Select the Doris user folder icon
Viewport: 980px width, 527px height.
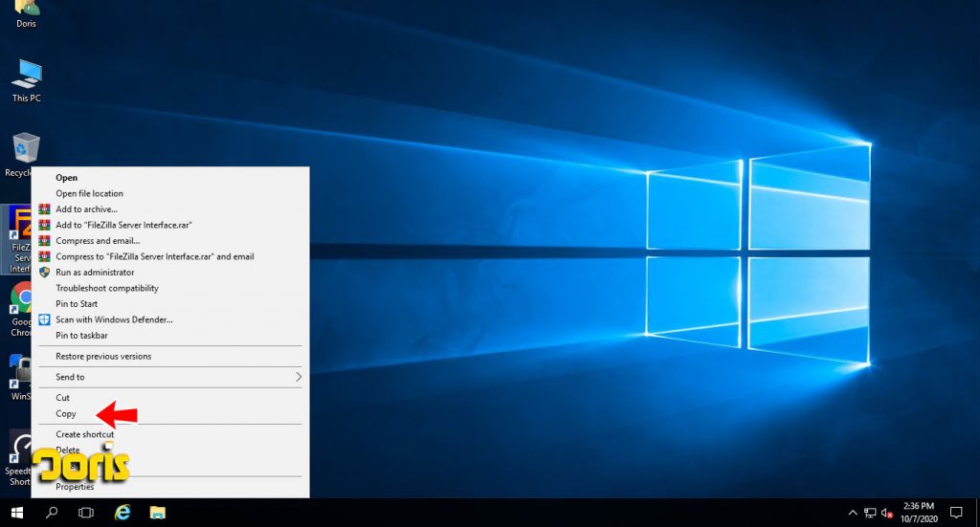(26, 15)
